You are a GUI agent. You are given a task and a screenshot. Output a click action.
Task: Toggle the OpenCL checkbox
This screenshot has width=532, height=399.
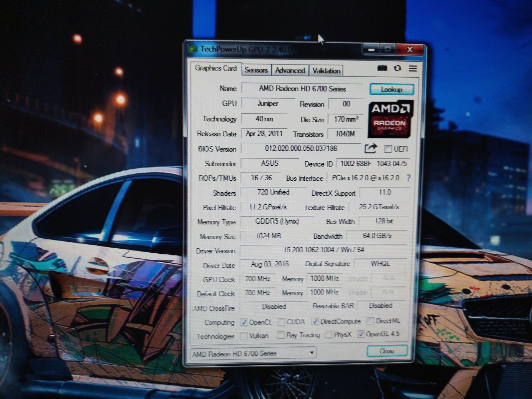[x=243, y=322]
